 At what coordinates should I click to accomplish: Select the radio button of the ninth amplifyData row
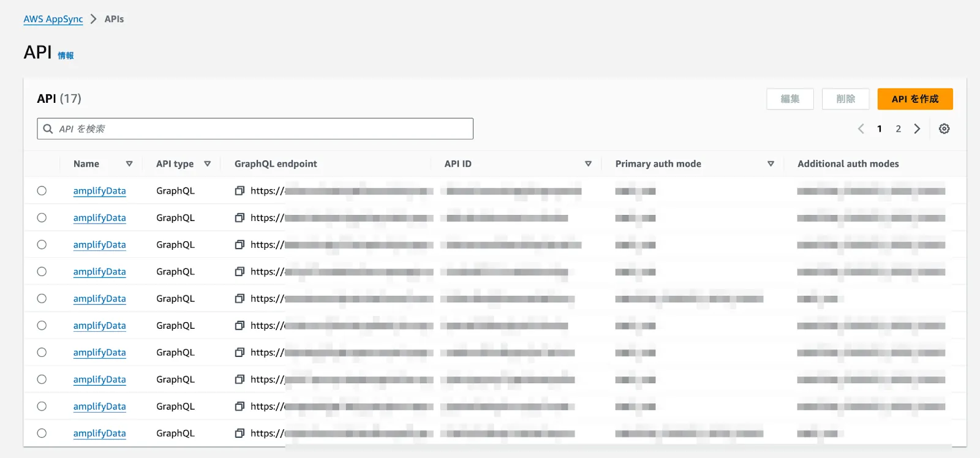click(42, 406)
